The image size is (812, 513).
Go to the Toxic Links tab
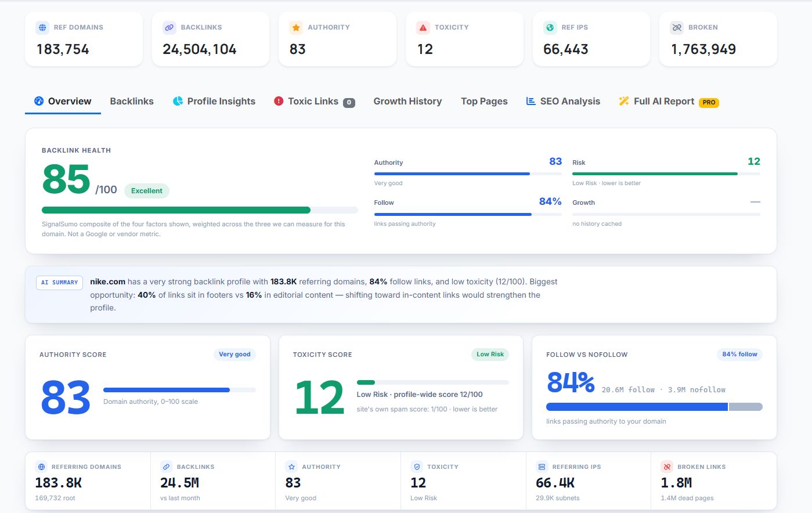point(314,102)
